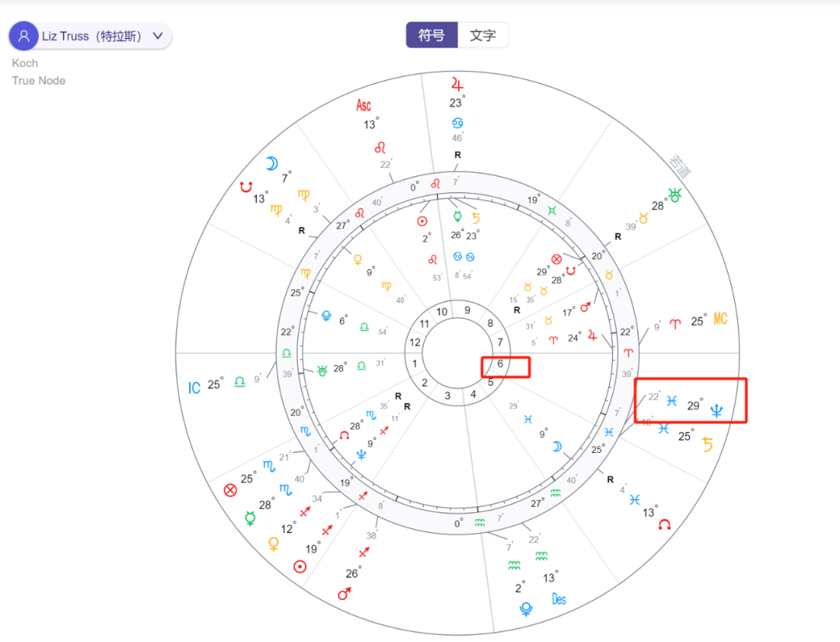Click house number 4 in center wheel
The width and height of the screenshot is (840, 642).
tap(473, 394)
